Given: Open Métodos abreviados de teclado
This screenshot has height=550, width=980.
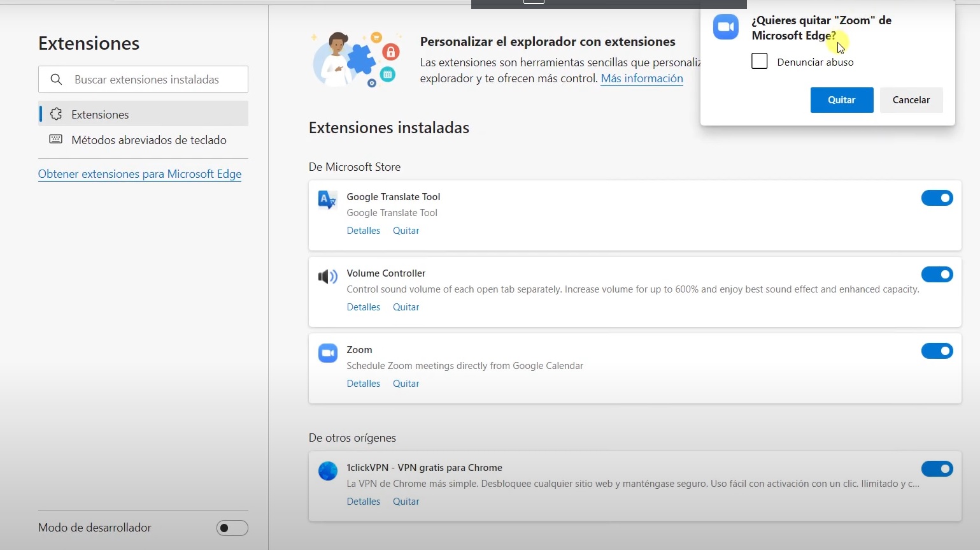Looking at the screenshot, I should [143, 140].
